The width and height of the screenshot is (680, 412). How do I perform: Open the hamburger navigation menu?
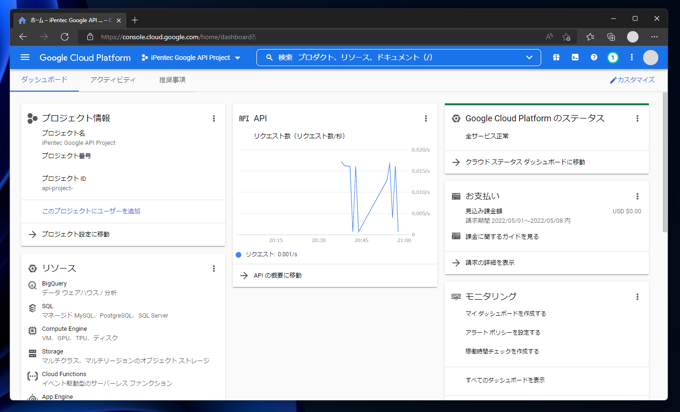(25, 57)
